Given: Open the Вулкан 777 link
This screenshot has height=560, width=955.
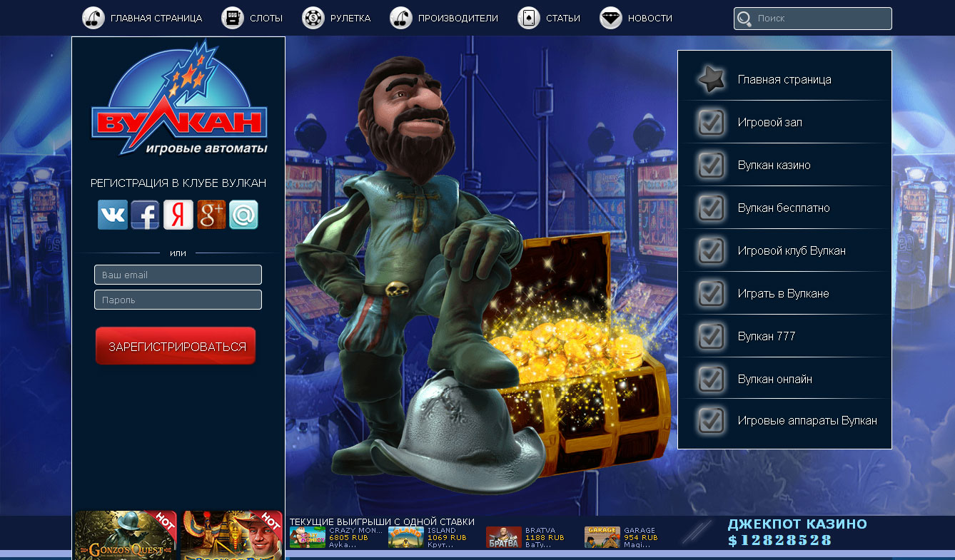Looking at the screenshot, I should pyautogui.click(x=767, y=336).
